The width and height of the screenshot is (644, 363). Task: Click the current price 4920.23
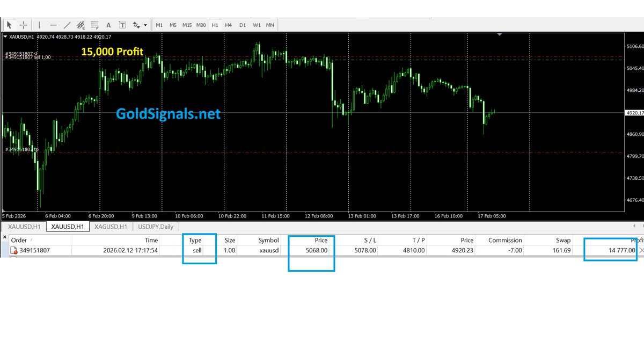pyautogui.click(x=462, y=250)
